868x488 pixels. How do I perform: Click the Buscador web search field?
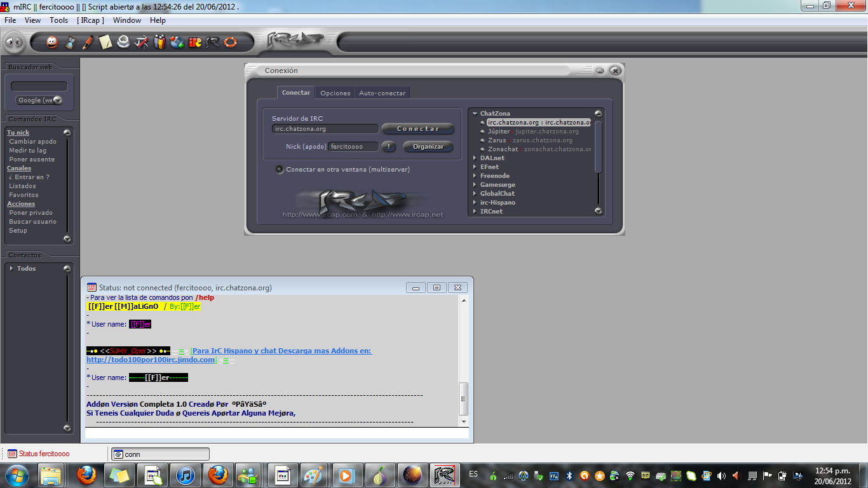[x=39, y=86]
